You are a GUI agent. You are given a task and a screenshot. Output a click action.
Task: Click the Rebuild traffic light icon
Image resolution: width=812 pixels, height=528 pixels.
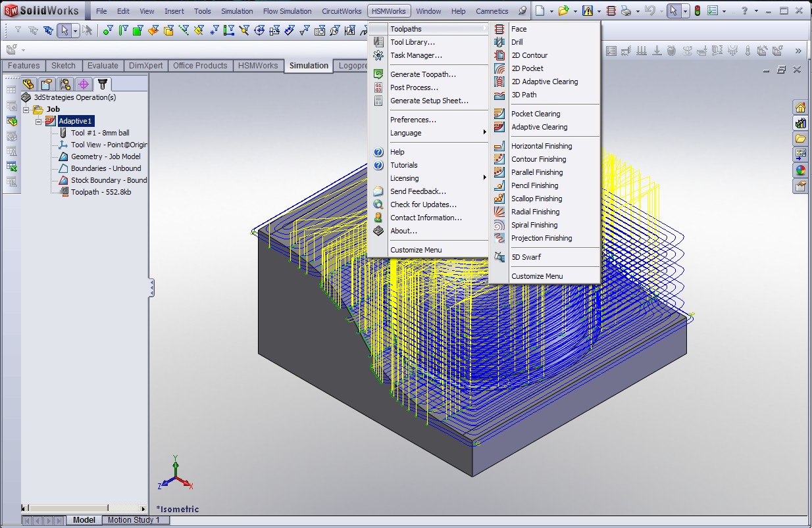(x=698, y=11)
